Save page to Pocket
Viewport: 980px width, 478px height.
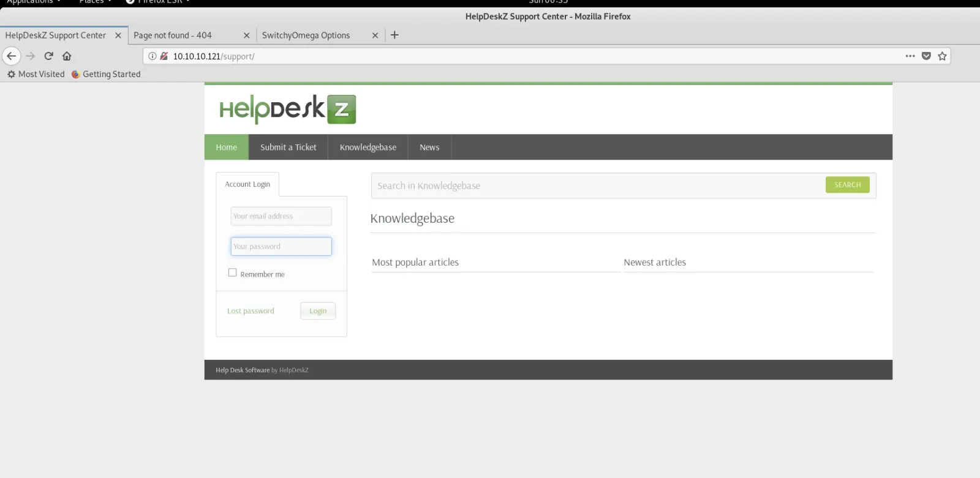[926, 56]
